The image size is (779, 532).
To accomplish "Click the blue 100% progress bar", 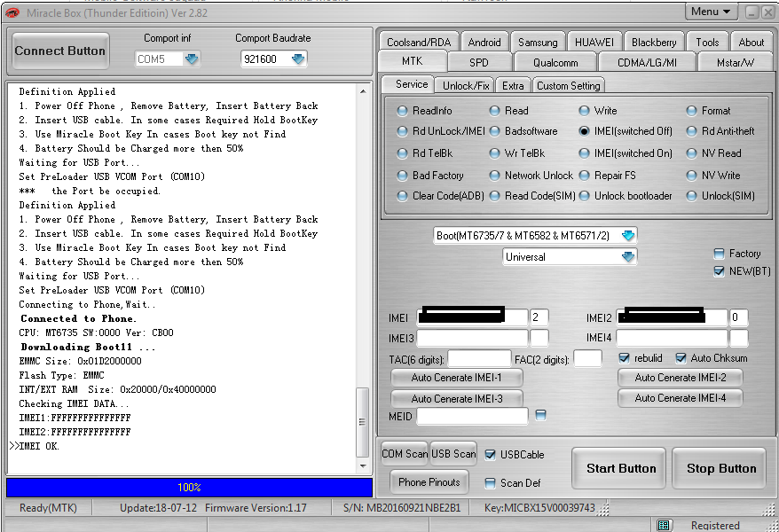I will pos(189,488).
